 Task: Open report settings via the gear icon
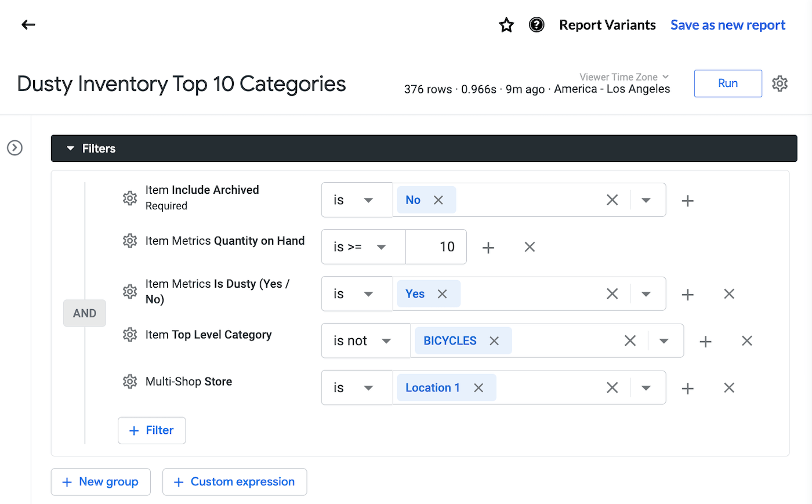point(780,83)
